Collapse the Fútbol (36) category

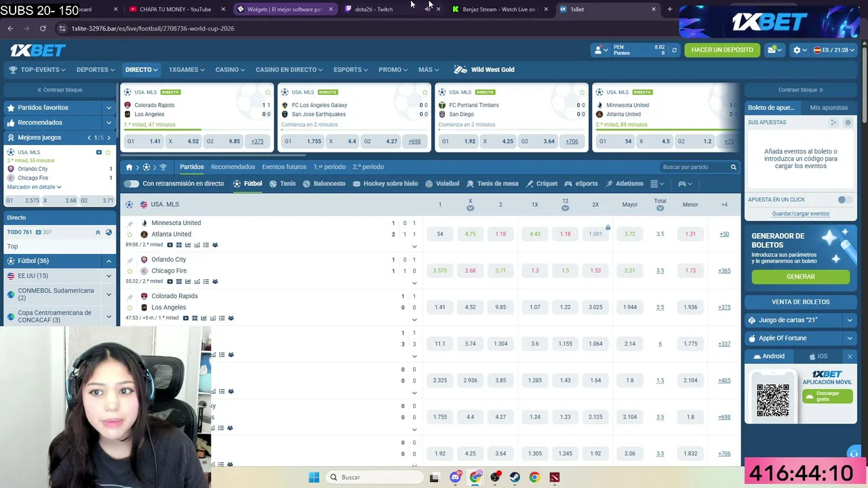tap(108, 261)
